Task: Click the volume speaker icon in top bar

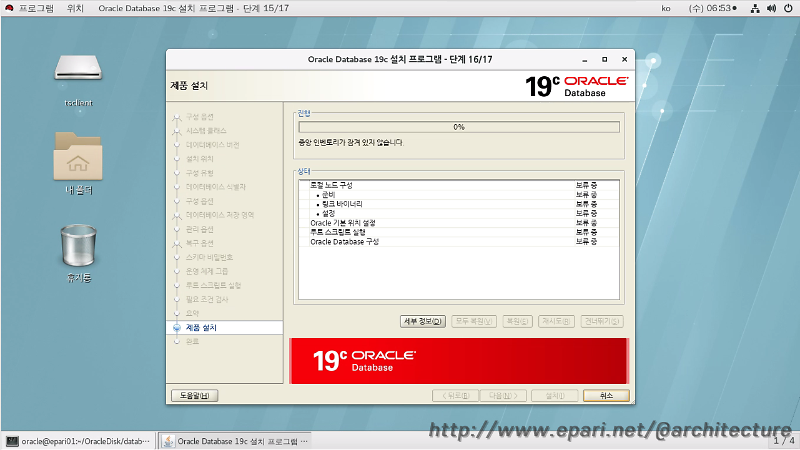Action: coord(771,8)
